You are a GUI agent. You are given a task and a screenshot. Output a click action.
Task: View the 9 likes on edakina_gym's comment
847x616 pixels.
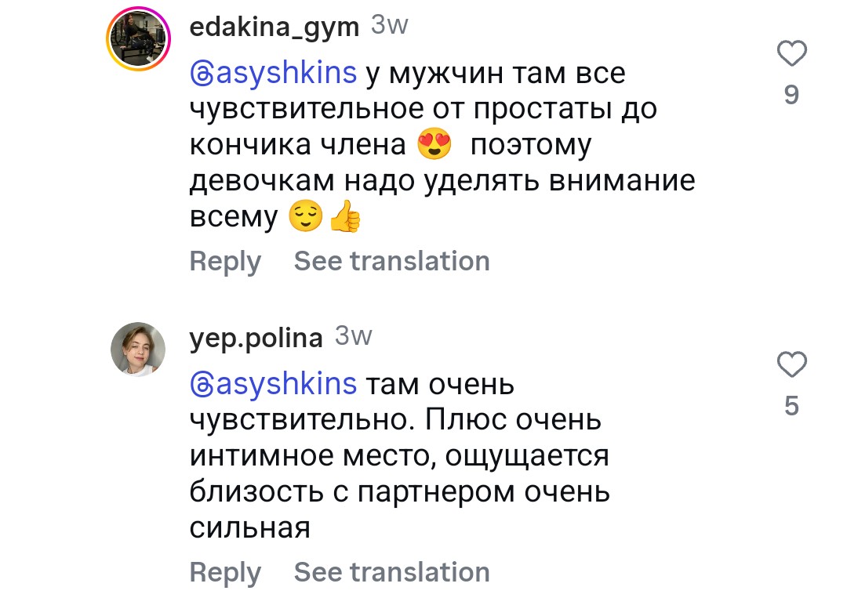(x=791, y=95)
